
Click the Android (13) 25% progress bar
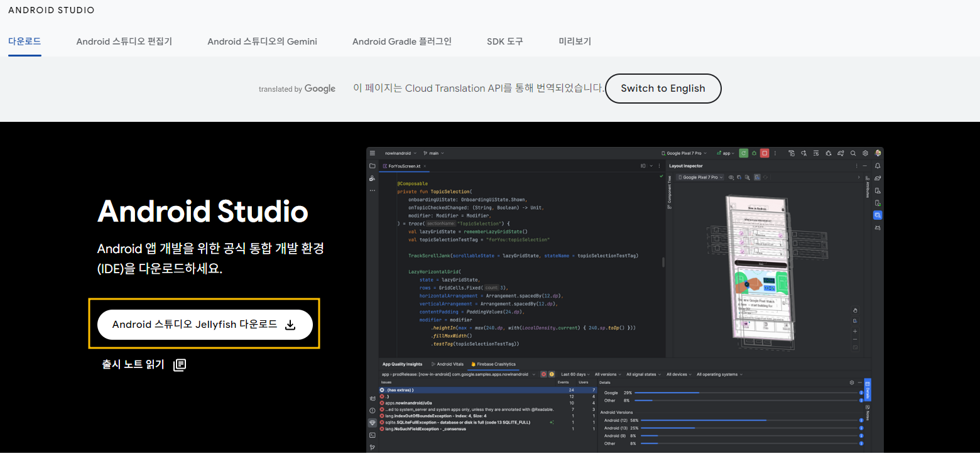pyautogui.click(x=749, y=428)
